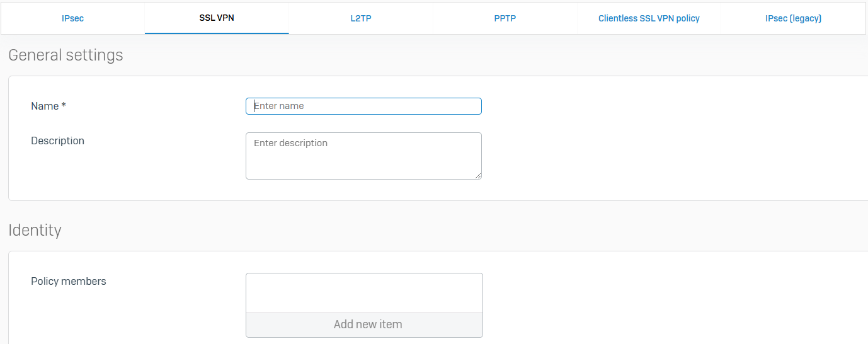Switch to the IPsec tab
The height and width of the screenshot is (344, 868).
[x=72, y=18]
